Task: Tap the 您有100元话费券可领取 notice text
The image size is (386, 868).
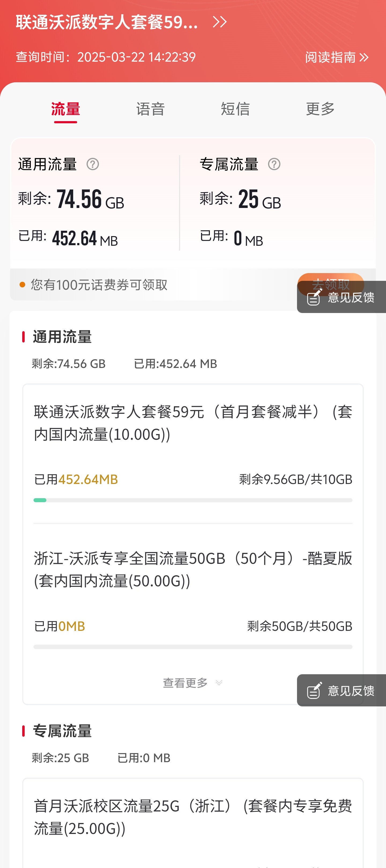Action: click(x=99, y=285)
